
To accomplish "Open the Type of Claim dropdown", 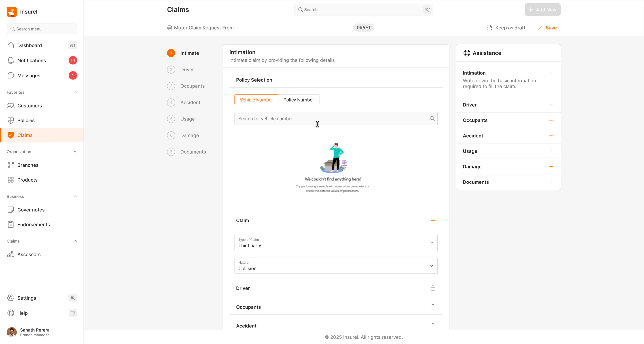I will pos(336,243).
